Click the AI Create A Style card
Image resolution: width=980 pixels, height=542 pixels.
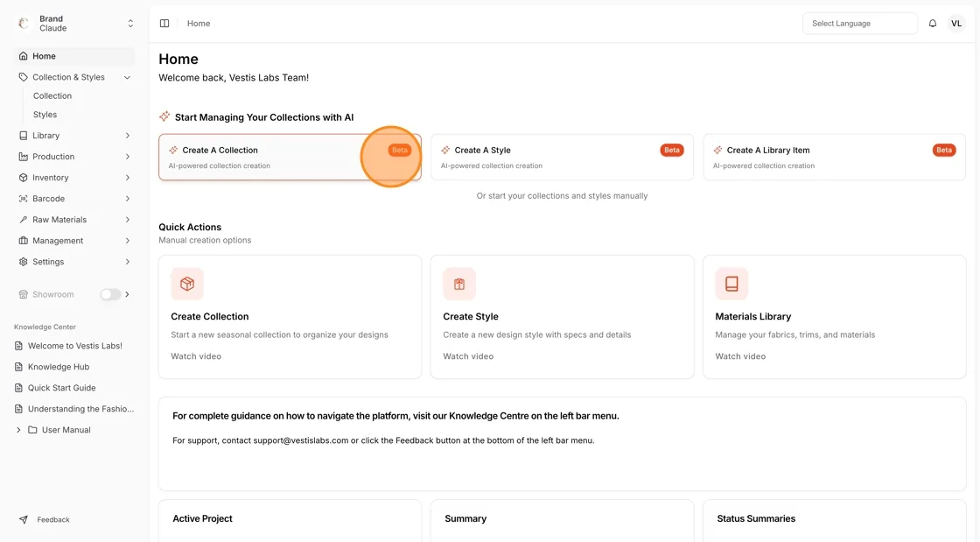tap(562, 157)
